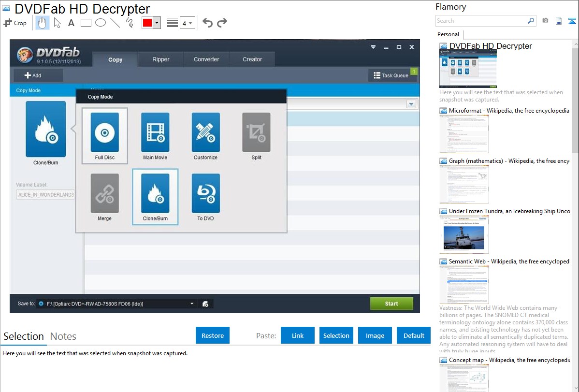Choose the Customize copy mode
The height and width of the screenshot is (392, 579).
pyautogui.click(x=206, y=136)
